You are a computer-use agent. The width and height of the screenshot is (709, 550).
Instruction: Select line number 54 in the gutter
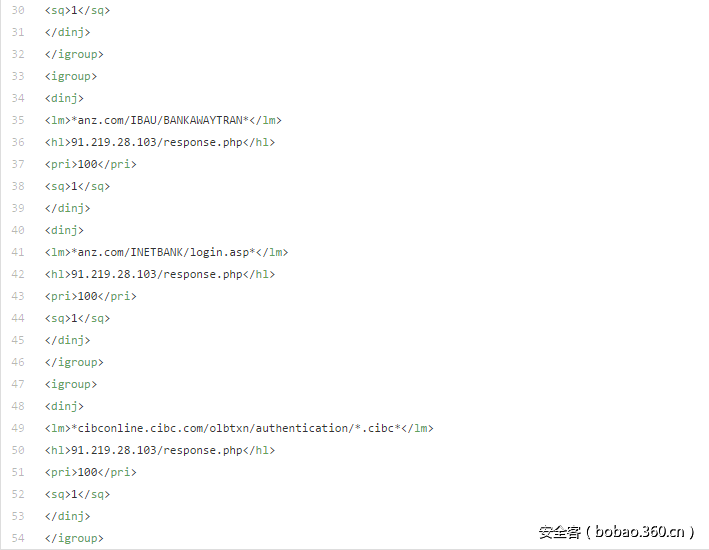coord(18,538)
